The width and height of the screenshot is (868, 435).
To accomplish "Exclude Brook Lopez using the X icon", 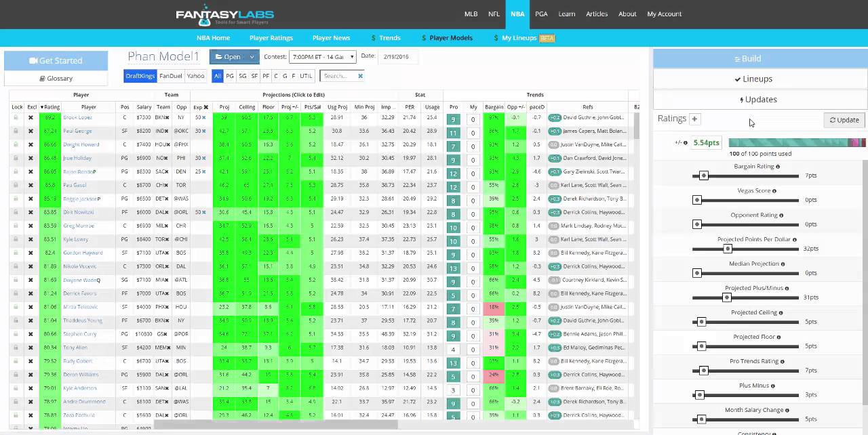I will click(31, 117).
